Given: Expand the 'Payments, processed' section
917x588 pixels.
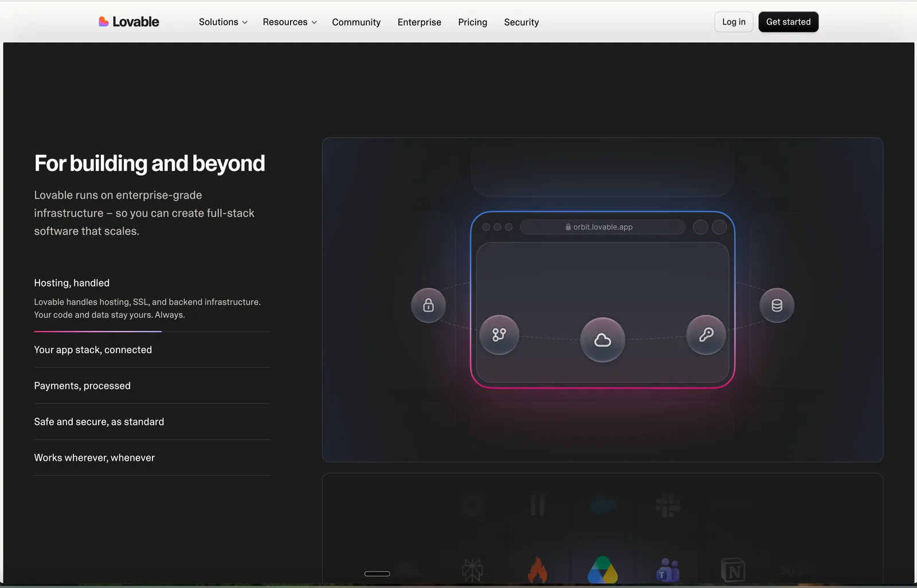Looking at the screenshot, I should 152,386.
